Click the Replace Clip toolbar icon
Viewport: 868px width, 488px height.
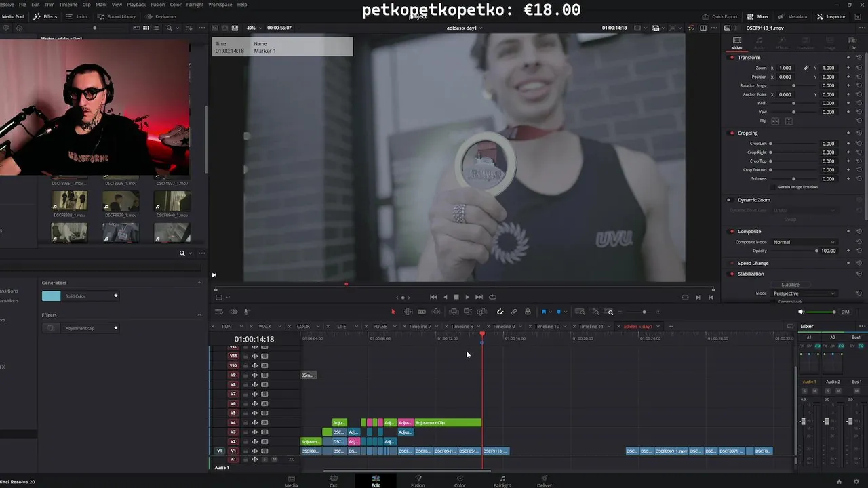481,312
